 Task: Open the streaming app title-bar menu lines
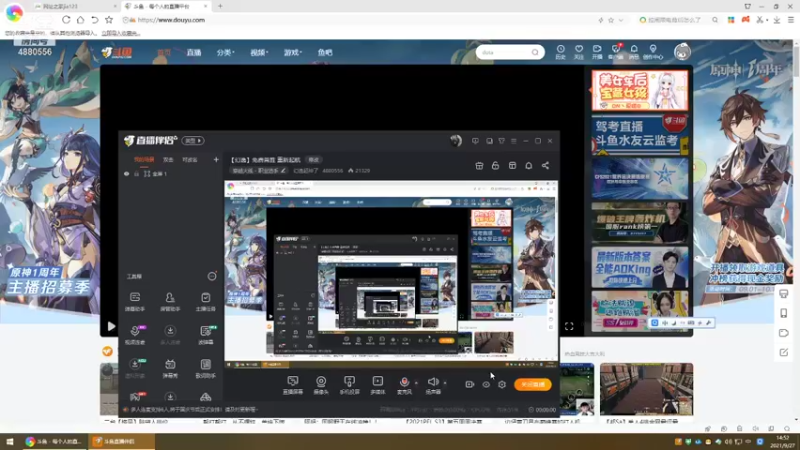(x=514, y=141)
